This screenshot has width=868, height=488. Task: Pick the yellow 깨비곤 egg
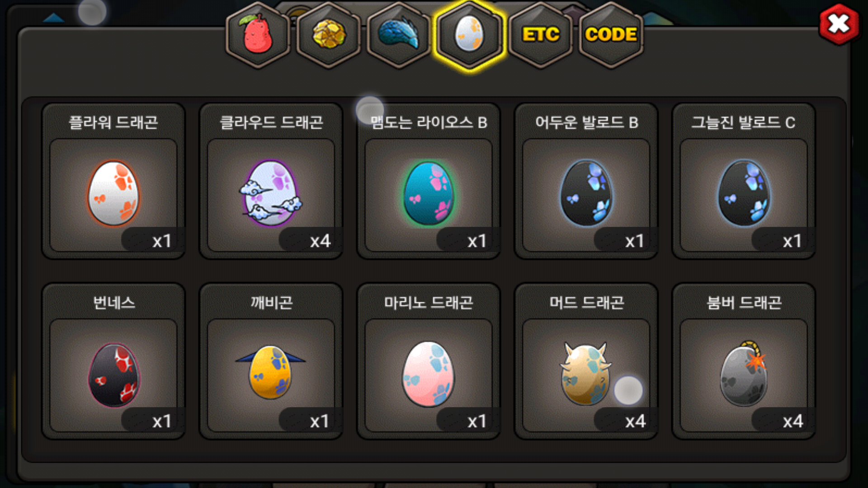pos(271,374)
